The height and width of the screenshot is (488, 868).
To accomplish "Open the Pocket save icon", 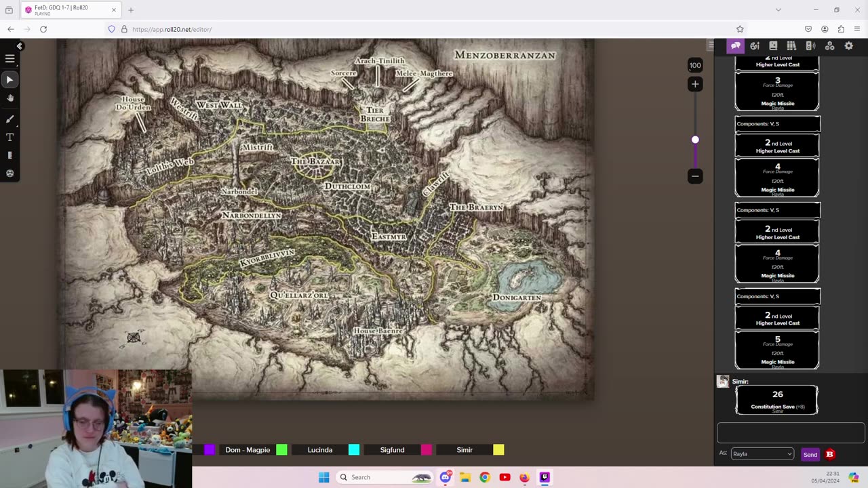I will tap(808, 29).
